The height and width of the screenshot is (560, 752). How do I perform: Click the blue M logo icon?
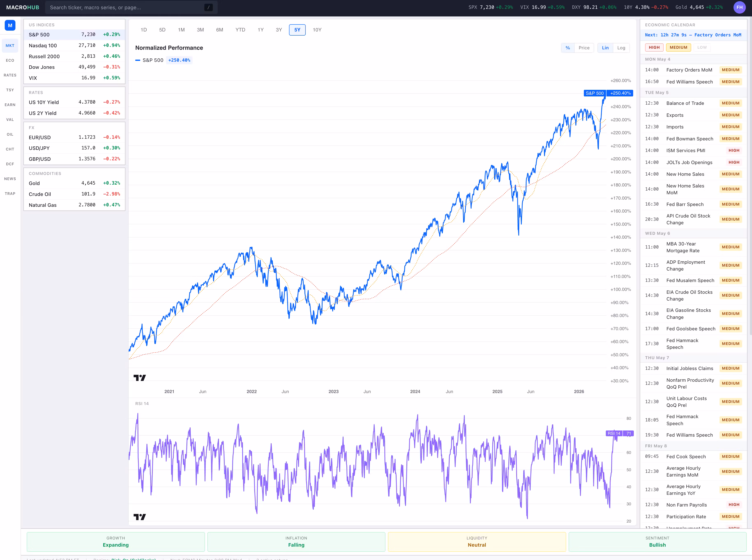[x=10, y=25]
